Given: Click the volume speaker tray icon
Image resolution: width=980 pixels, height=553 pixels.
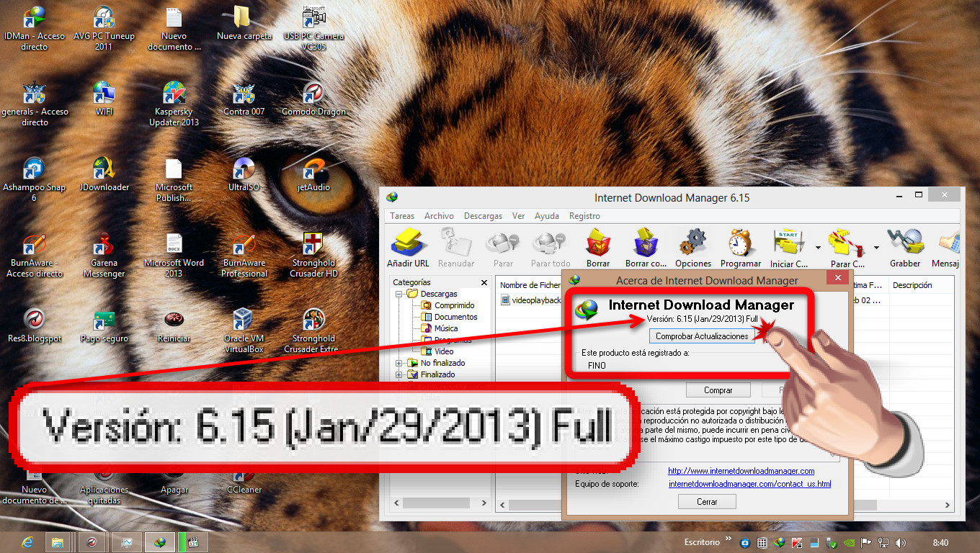Looking at the screenshot, I should click(899, 541).
